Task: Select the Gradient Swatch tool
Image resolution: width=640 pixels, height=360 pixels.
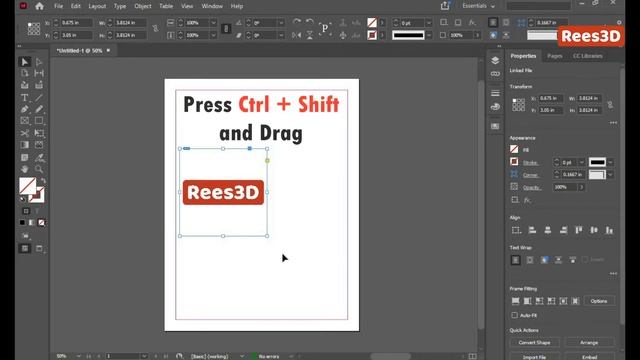Action: tap(24, 145)
